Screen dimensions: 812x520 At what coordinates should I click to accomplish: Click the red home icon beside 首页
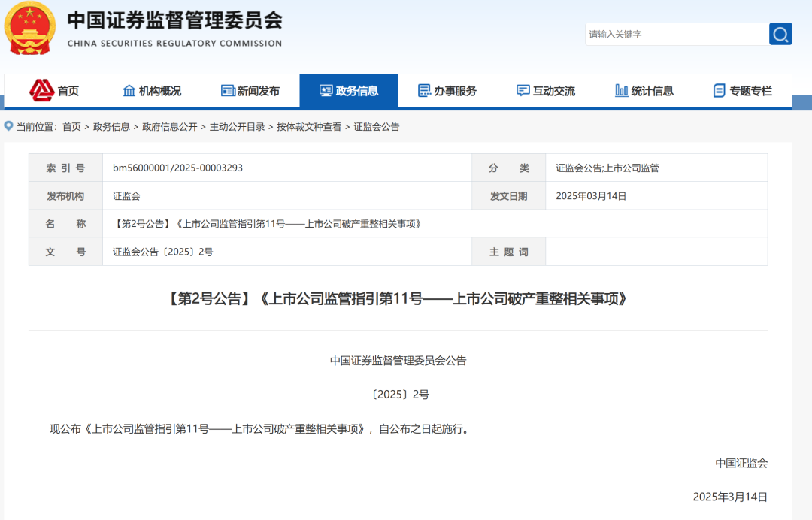tap(41, 90)
